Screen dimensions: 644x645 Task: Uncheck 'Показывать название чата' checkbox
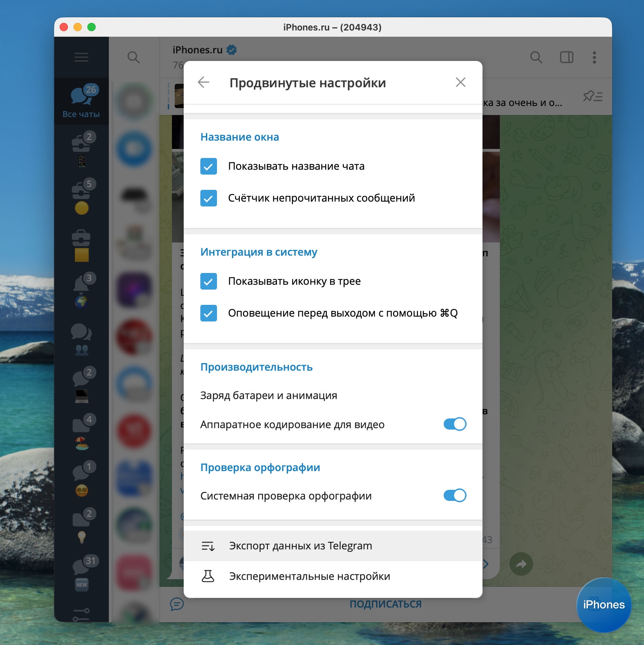(209, 166)
